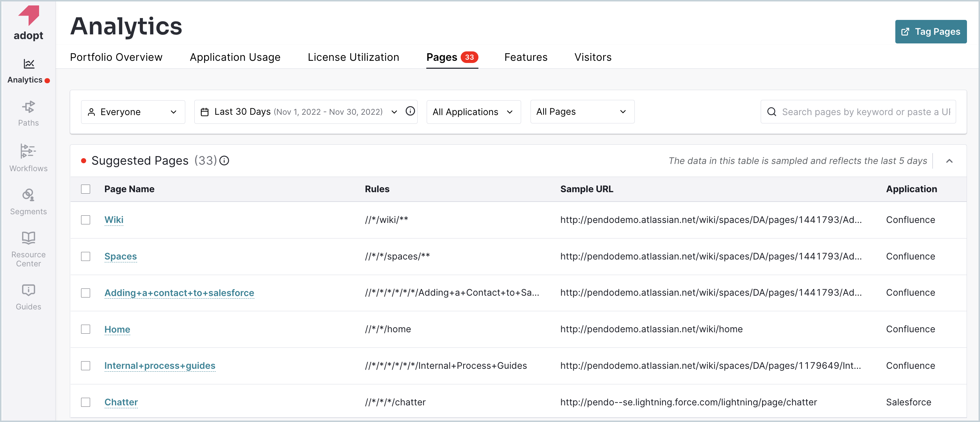Click the calendar icon in the date filter
This screenshot has width=980, height=422.
(205, 112)
